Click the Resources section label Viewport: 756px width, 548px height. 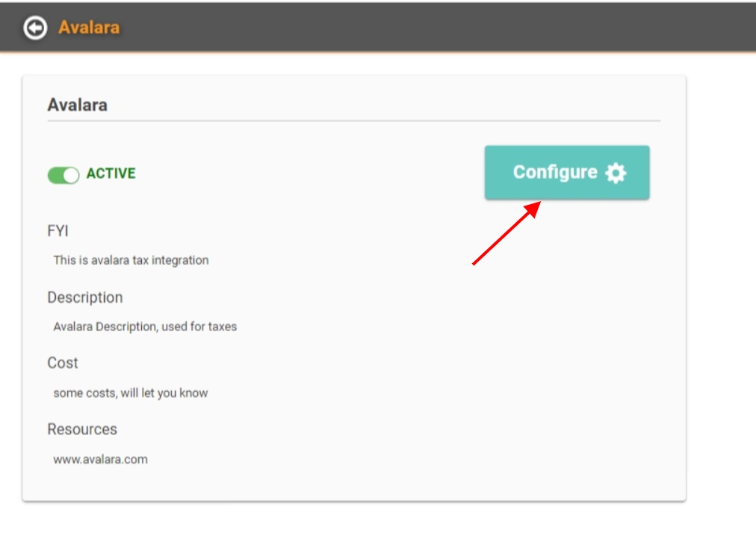click(82, 429)
